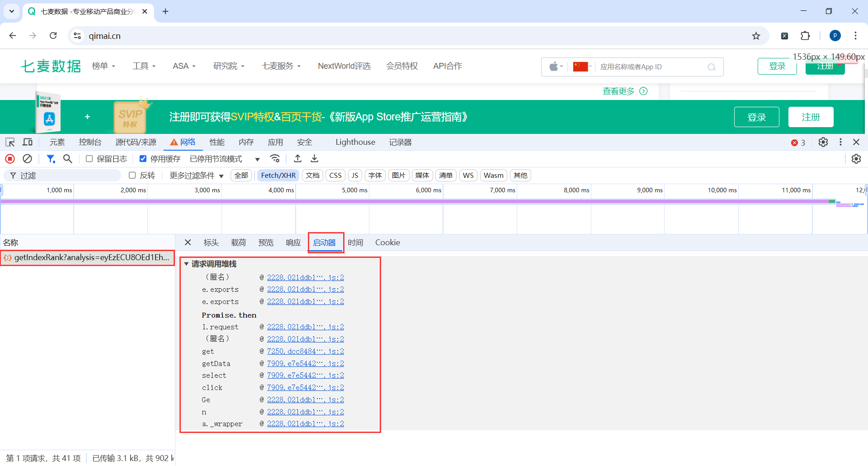Viewport: 868px width, 466px height.
Task: Open network settings gear icon
Action: tap(856, 159)
